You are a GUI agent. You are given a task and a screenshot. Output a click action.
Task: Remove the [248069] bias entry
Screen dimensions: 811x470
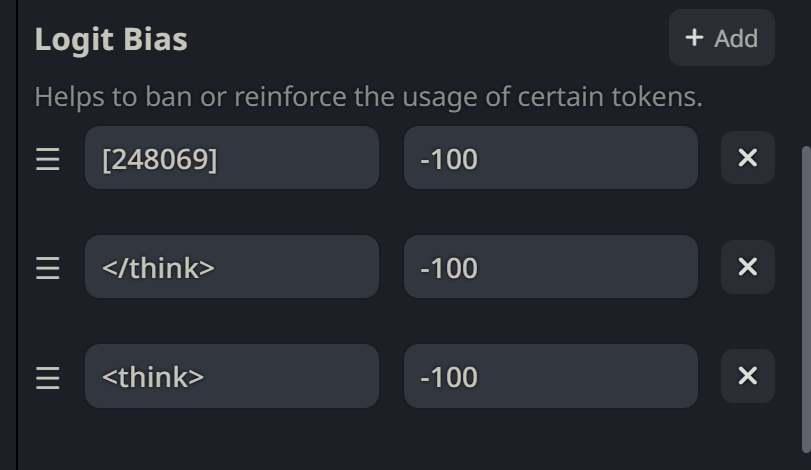point(747,158)
